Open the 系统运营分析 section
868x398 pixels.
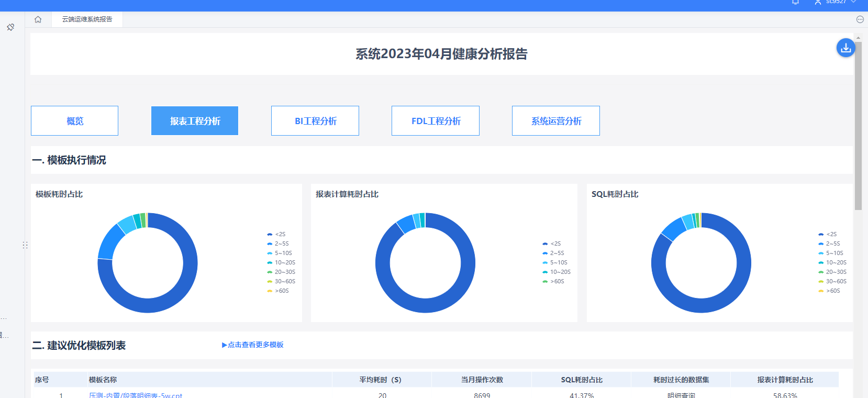pyautogui.click(x=556, y=121)
